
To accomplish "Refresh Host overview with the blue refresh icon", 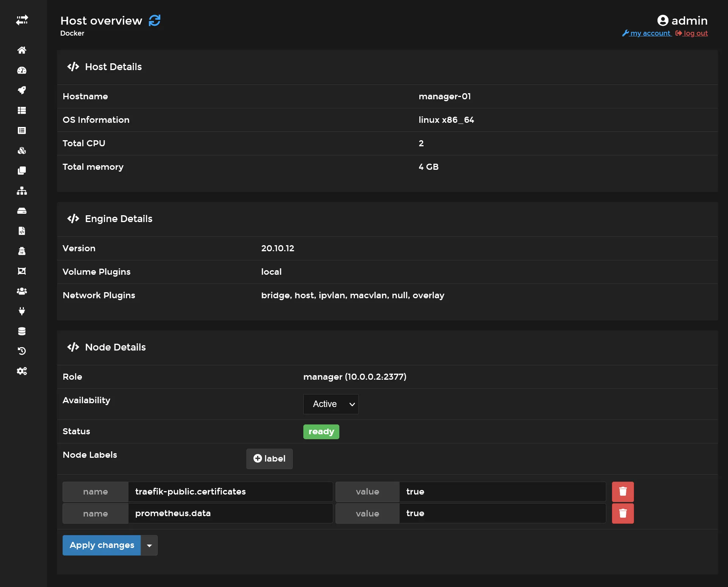I will (154, 20).
